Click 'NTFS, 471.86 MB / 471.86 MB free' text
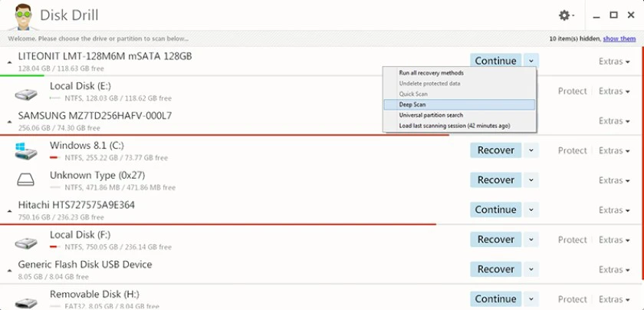 120,188
